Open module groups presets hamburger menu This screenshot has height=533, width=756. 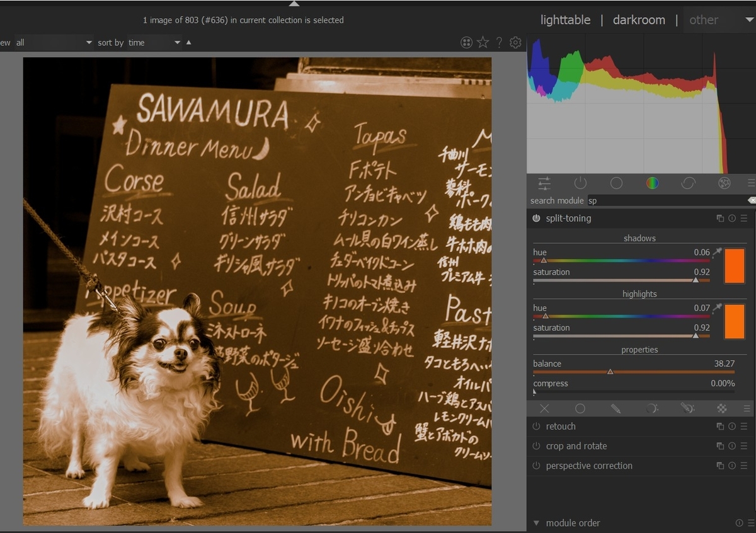pos(751,183)
